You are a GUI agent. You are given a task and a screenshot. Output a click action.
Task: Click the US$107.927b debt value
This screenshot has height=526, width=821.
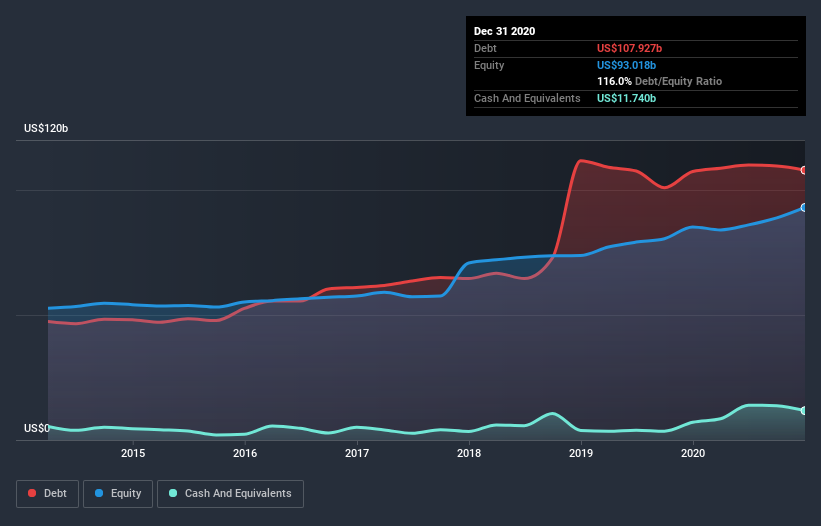pyautogui.click(x=629, y=48)
